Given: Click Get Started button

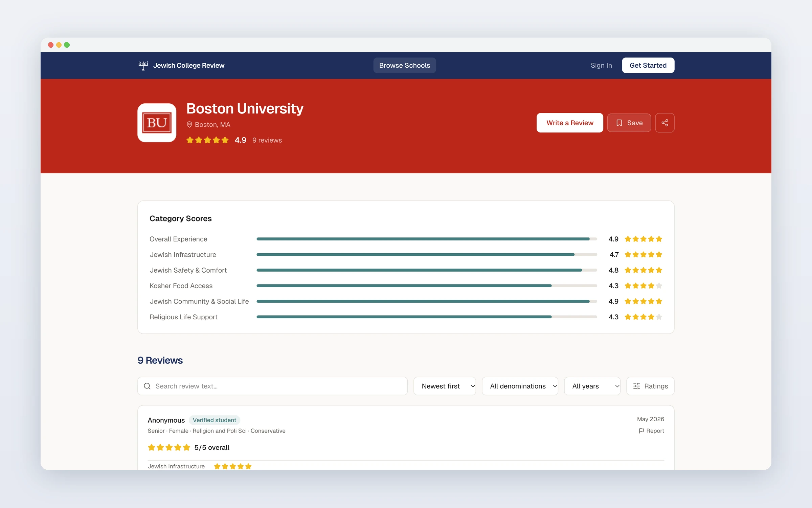Looking at the screenshot, I should click(x=648, y=65).
